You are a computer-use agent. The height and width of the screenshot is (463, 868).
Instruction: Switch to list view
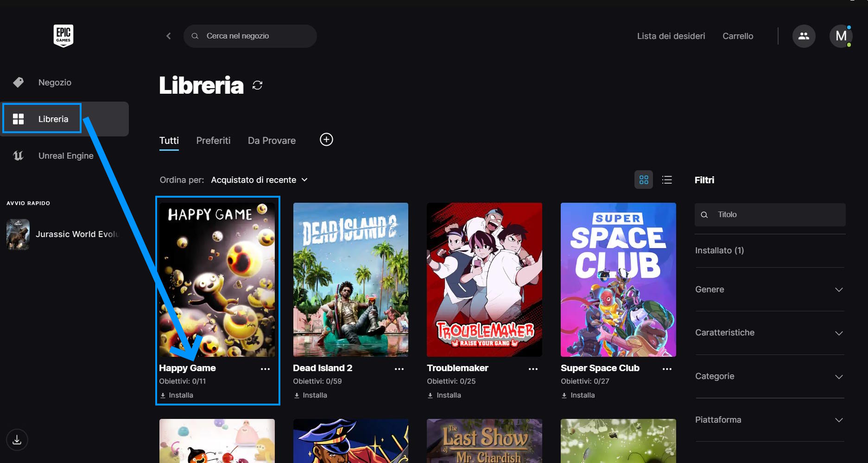pyautogui.click(x=667, y=180)
